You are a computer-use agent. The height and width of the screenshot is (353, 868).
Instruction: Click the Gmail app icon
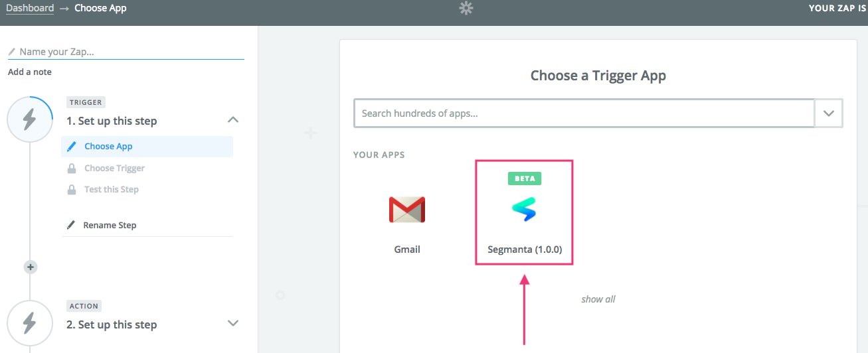click(x=407, y=210)
